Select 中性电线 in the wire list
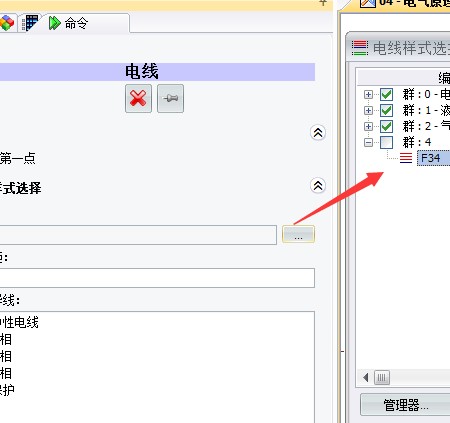The image size is (450, 423). [19, 322]
